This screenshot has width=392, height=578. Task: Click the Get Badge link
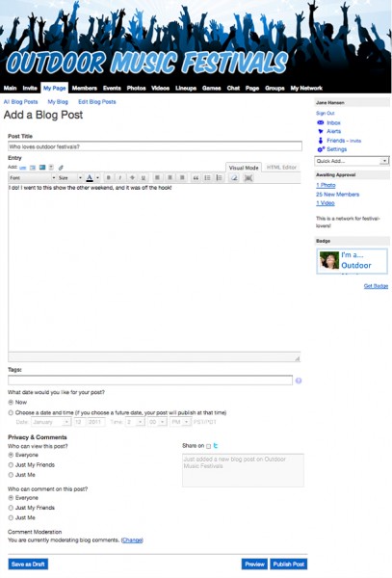point(376,286)
